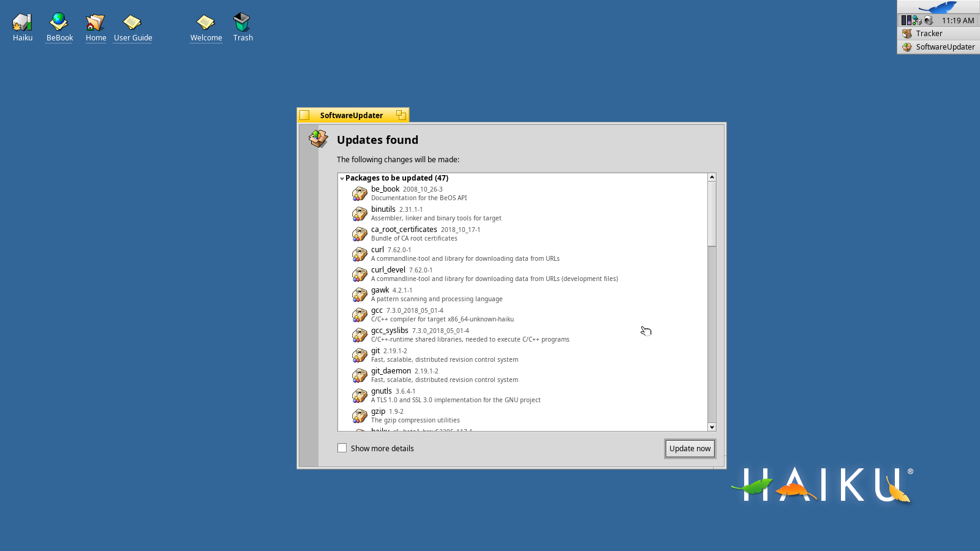Viewport: 980px width, 551px height.
Task: Click the gzip package icon
Action: tap(360, 416)
